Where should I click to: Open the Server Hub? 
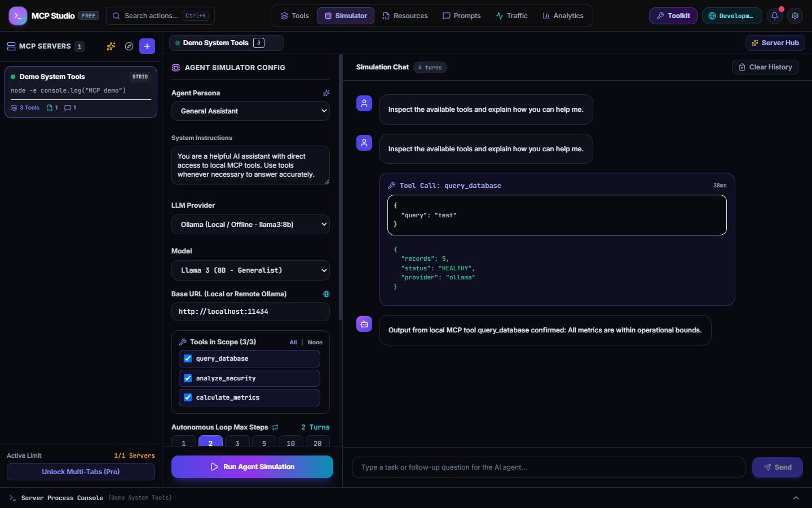pyautogui.click(x=775, y=43)
